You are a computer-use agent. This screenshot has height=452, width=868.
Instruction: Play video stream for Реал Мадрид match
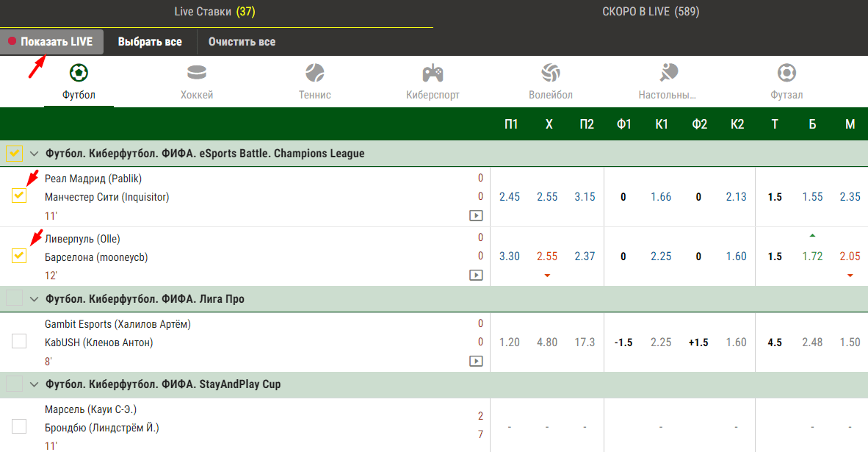pos(476,215)
